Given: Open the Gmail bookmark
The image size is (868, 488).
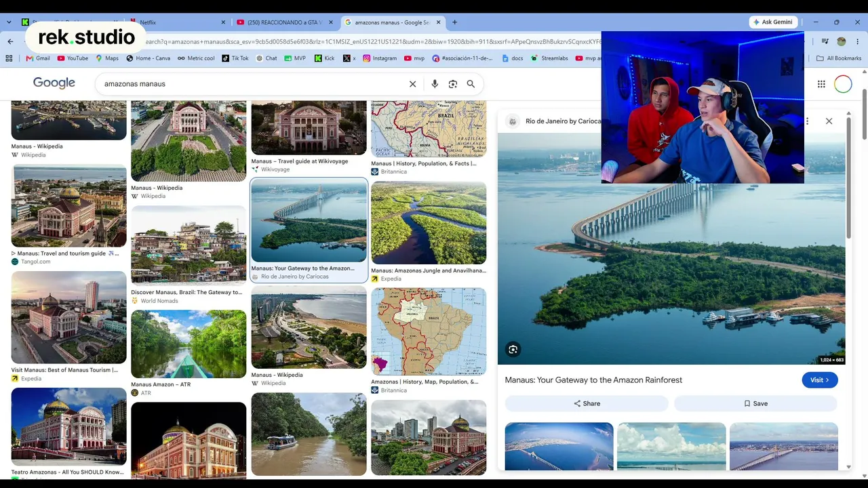Looking at the screenshot, I should (38, 58).
